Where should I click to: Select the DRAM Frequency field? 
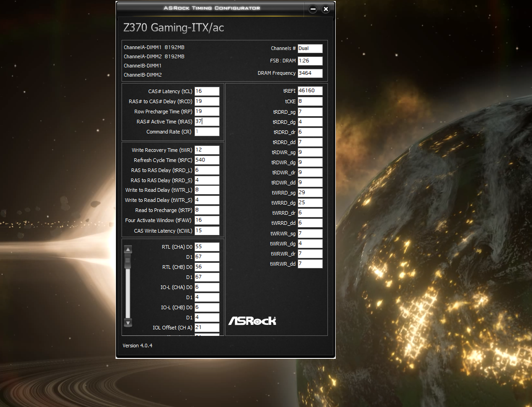(310, 73)
